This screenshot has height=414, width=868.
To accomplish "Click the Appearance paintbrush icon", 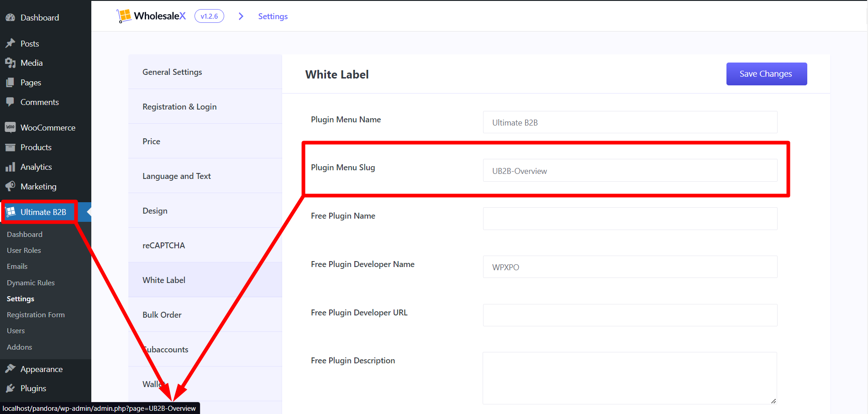I will click(11, 369).
